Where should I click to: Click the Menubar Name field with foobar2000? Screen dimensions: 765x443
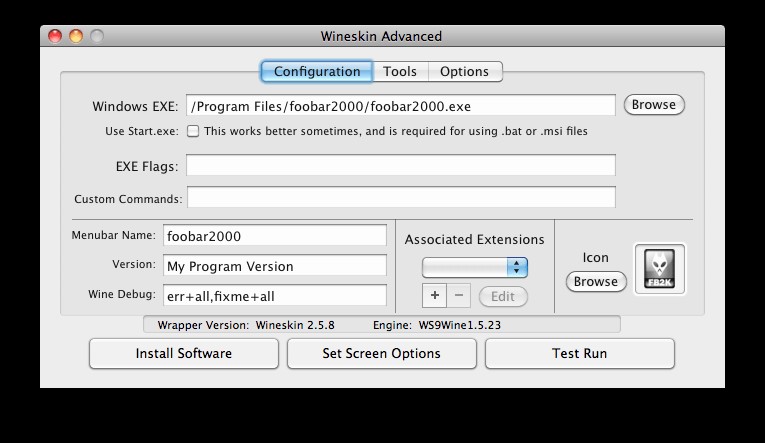[x=275, y=236]
